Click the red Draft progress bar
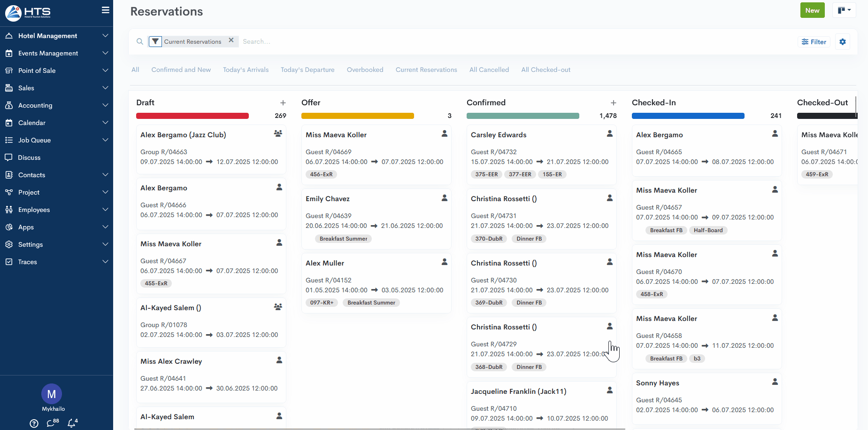The width and height of the screenshot is (868, 430). (x=192, y=116)
